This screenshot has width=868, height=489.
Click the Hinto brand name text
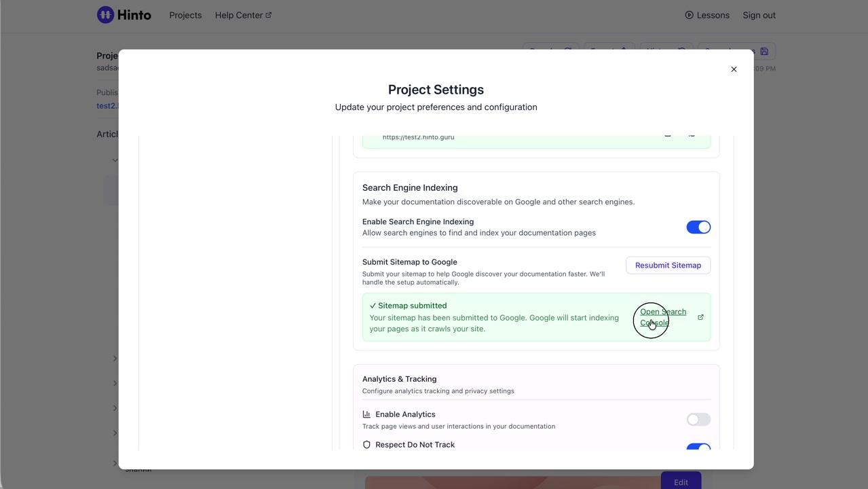pos(134,15)
